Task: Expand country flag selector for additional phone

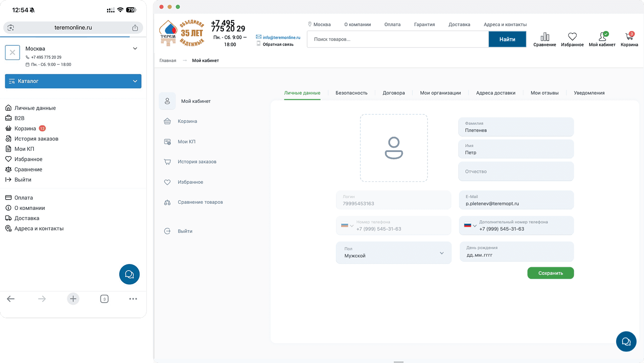Action: 470,225
